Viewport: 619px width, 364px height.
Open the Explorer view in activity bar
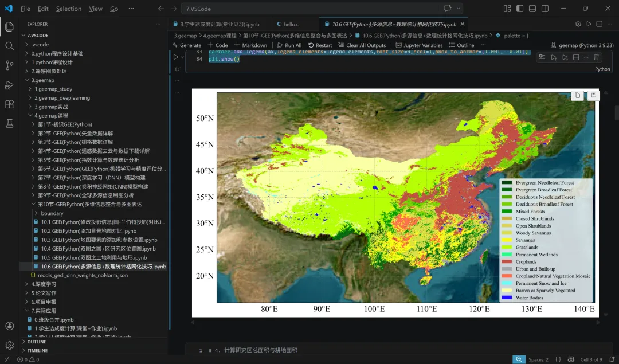pyautogui.click(x=10, y=26)
